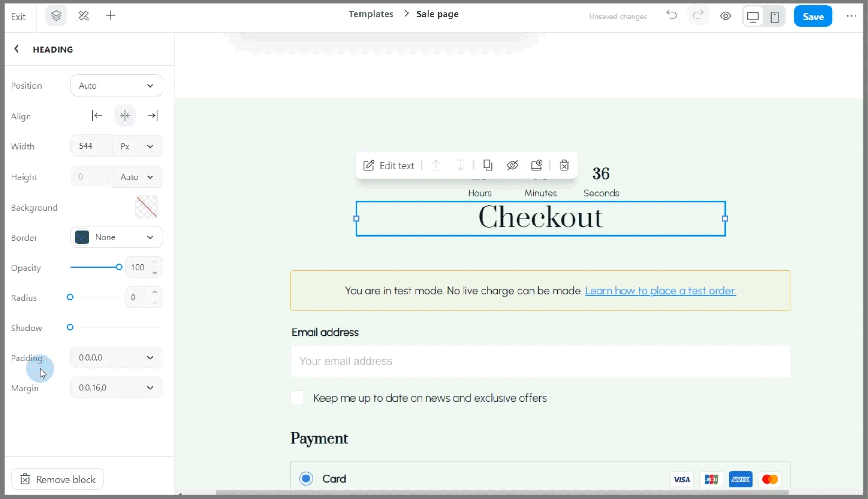This screenshot has width=868, height=499.
Task: Check the news and exclusive offers box
Action: click(x=298, y=398)
